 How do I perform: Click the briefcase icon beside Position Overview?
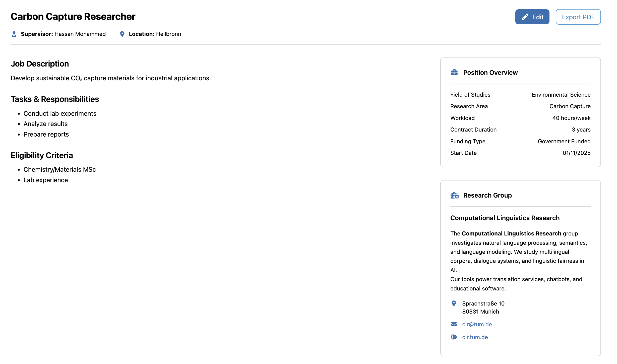[x=454, y=73]
